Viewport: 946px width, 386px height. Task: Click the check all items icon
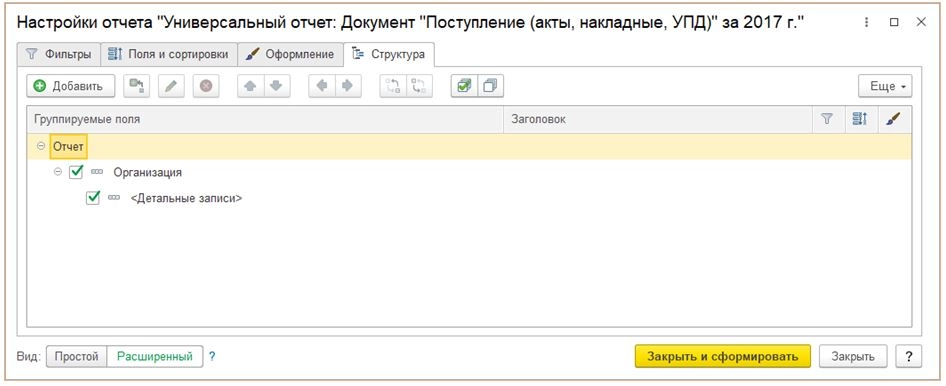464,86
